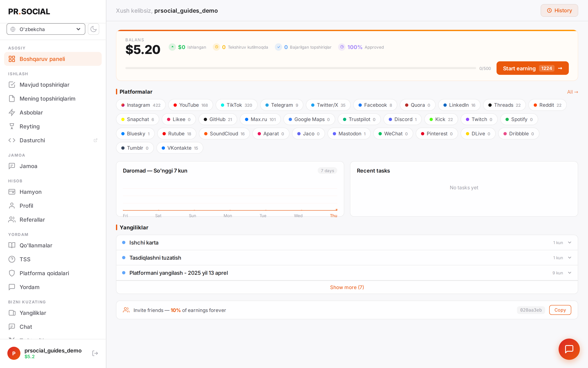
Task: Select the Google Maps platform chip
Action: [x=309, y=119]
